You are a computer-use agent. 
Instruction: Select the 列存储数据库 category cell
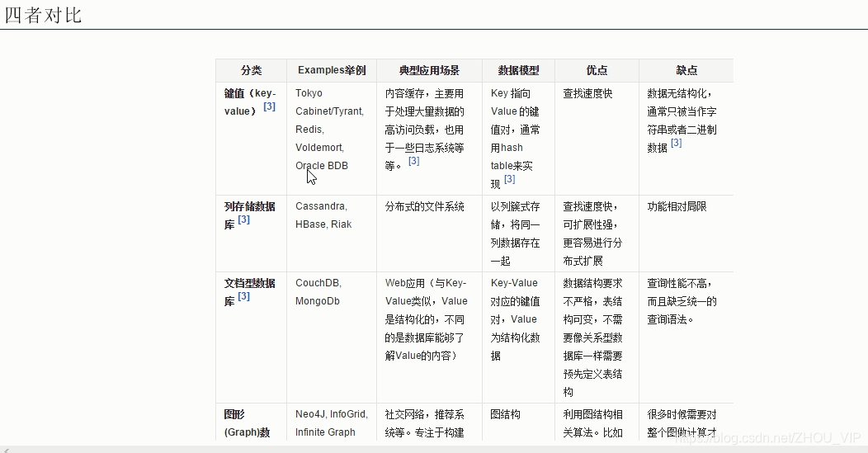tap(252, 234)
